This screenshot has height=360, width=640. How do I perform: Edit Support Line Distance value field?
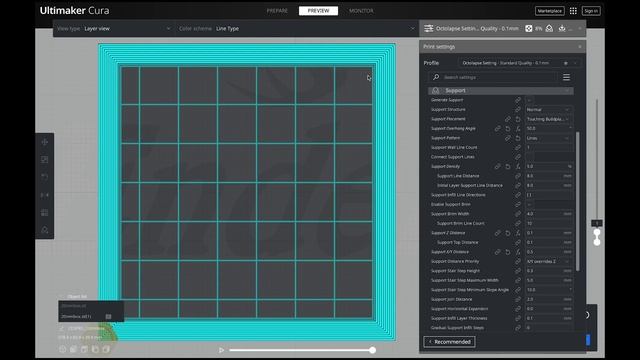pyautogui.click(x=549, y=176)
